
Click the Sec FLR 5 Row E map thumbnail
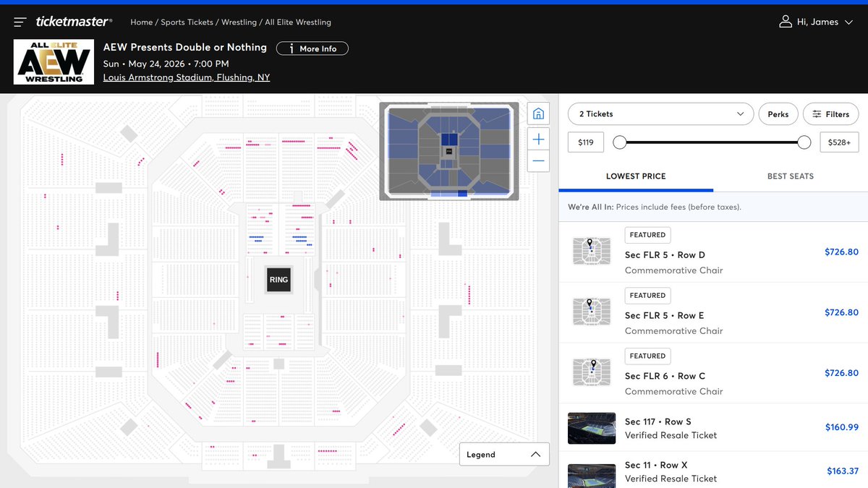pos(591,312)
